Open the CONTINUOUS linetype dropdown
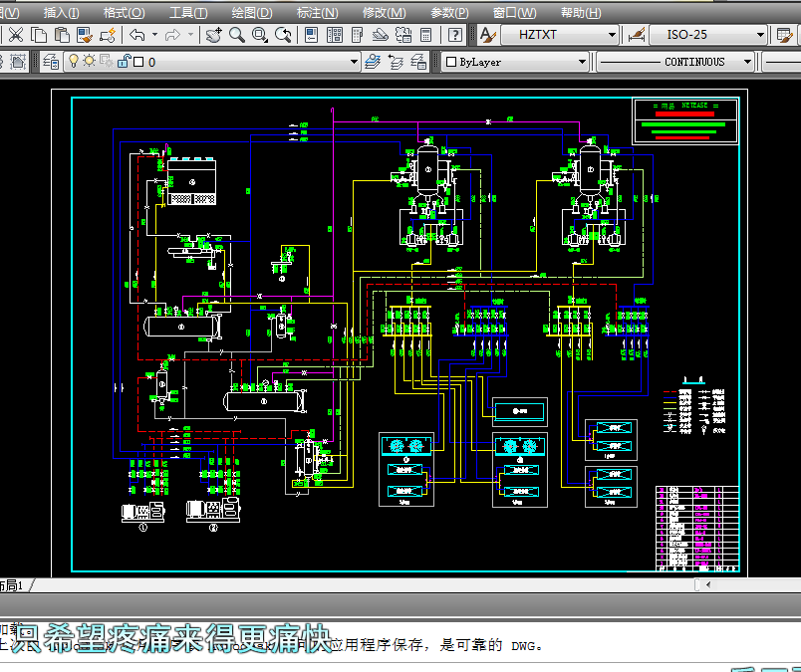The height and width of the screenshot is (672, 801). click(747, 62)
